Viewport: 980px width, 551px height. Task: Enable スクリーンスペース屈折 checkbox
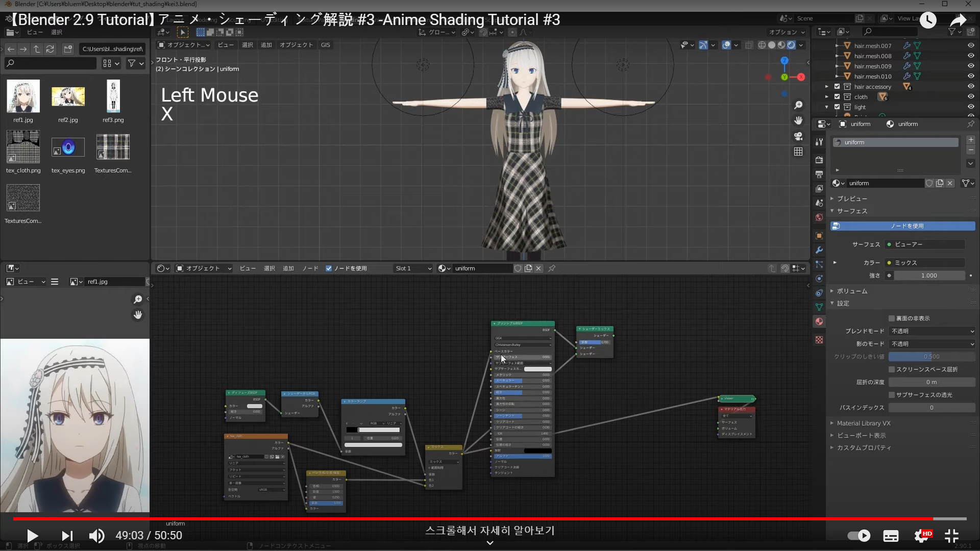point(892,369)
